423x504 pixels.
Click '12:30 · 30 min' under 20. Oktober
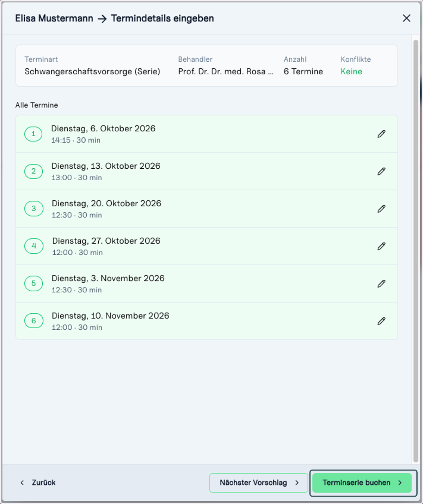click(x=77, y=215)
